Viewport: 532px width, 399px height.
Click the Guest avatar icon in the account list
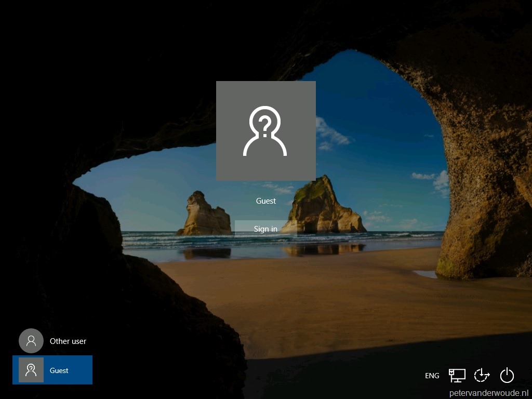31,370
